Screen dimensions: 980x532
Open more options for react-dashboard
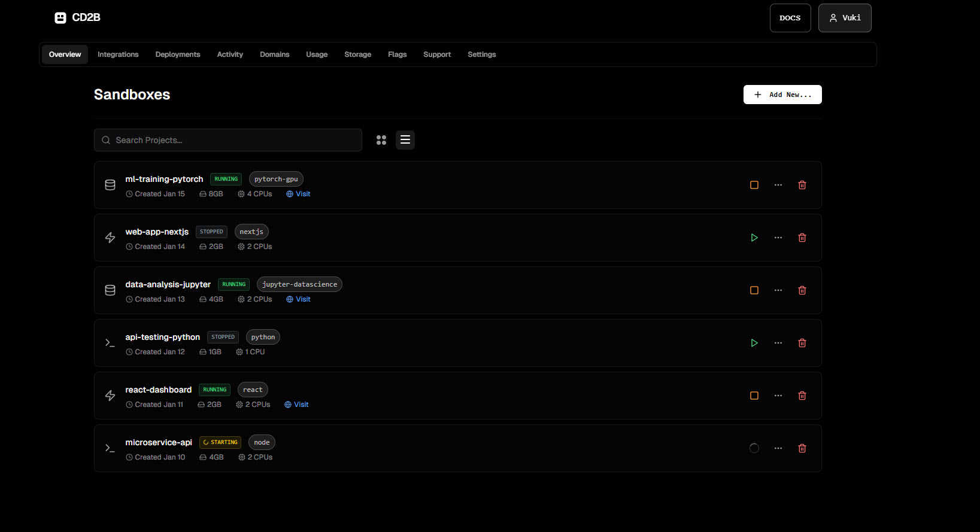[x=778, y=396]
